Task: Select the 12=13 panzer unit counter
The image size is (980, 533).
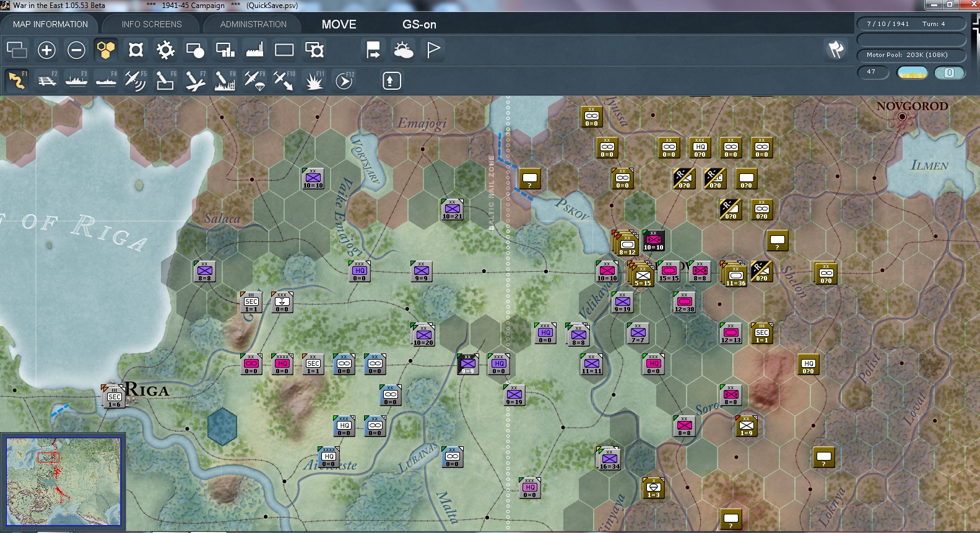Action: click(731, 334)
